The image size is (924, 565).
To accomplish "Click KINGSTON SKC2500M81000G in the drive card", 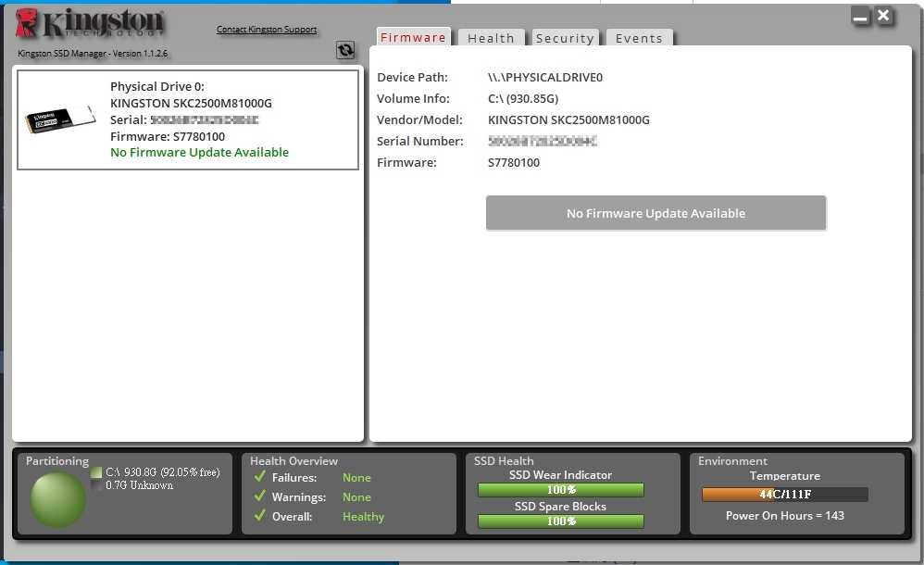I will [191, 103].
